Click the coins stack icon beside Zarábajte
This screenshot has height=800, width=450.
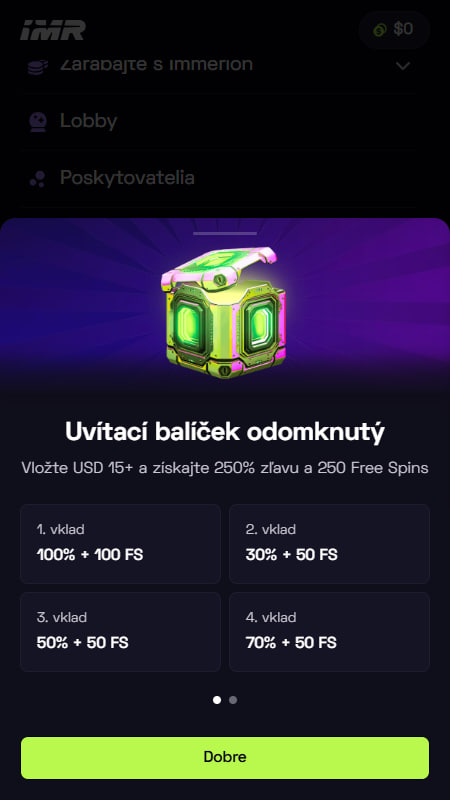(38, 66)
